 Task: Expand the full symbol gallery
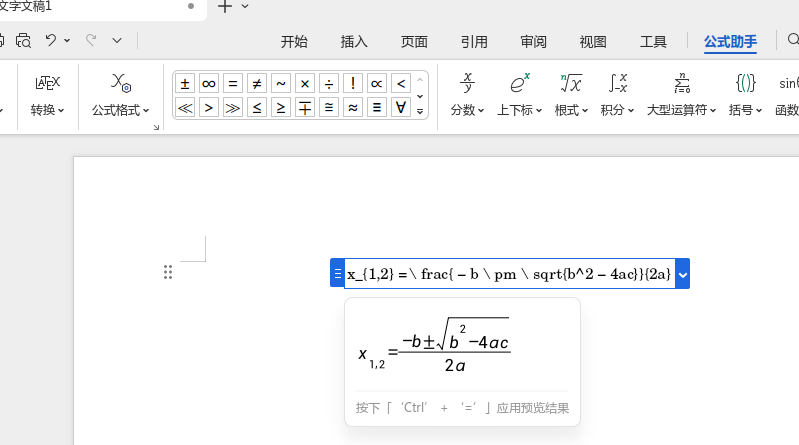pos(420,111)
